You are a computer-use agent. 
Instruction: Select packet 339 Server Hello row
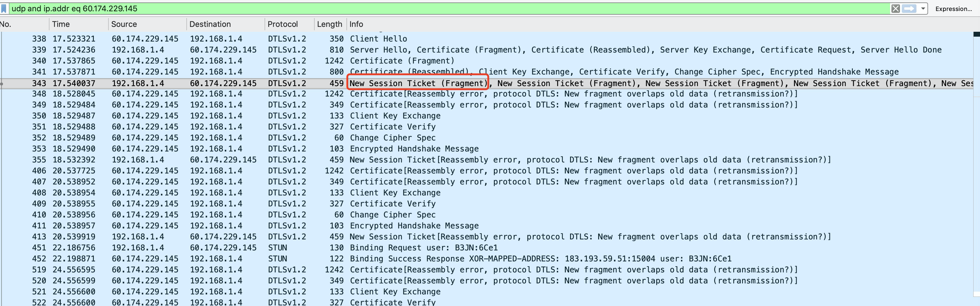[487, 50]
